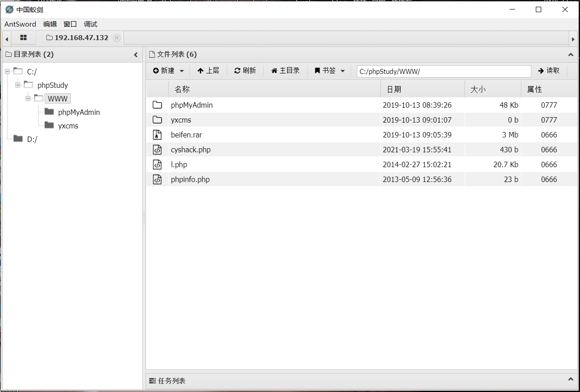This screenshot has height=392, width=580.
Task: Click yxcms folder icon in file list
Action: tap(157, 120)
